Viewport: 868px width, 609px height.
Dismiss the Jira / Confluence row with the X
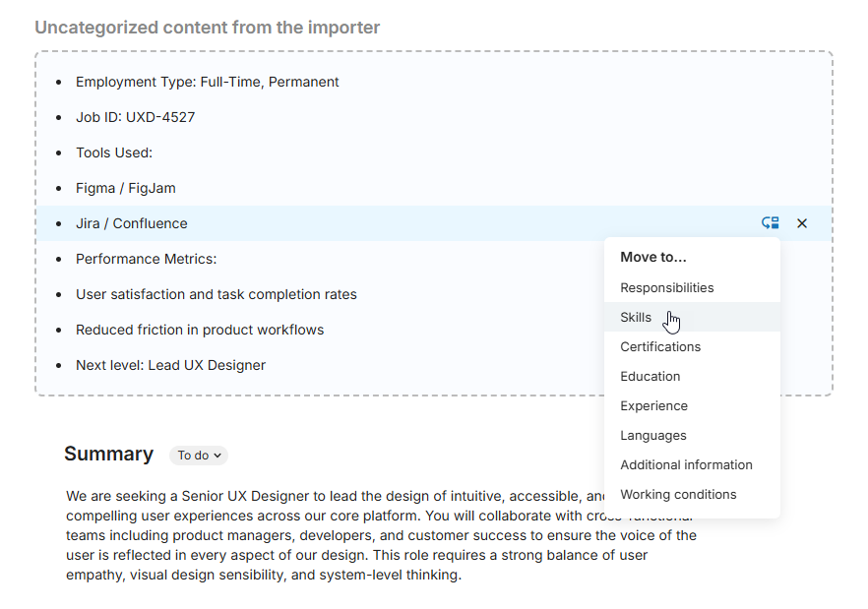(x=802, y=223)
